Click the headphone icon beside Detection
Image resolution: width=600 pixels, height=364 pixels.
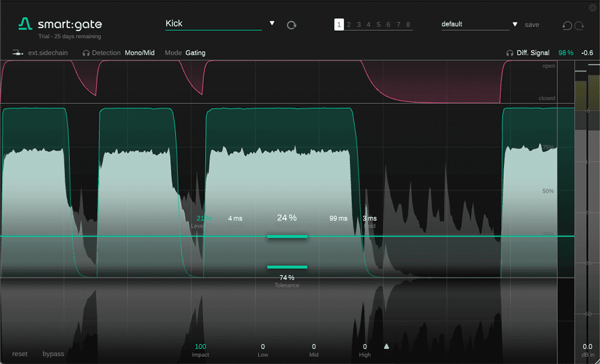pos(86,53)
